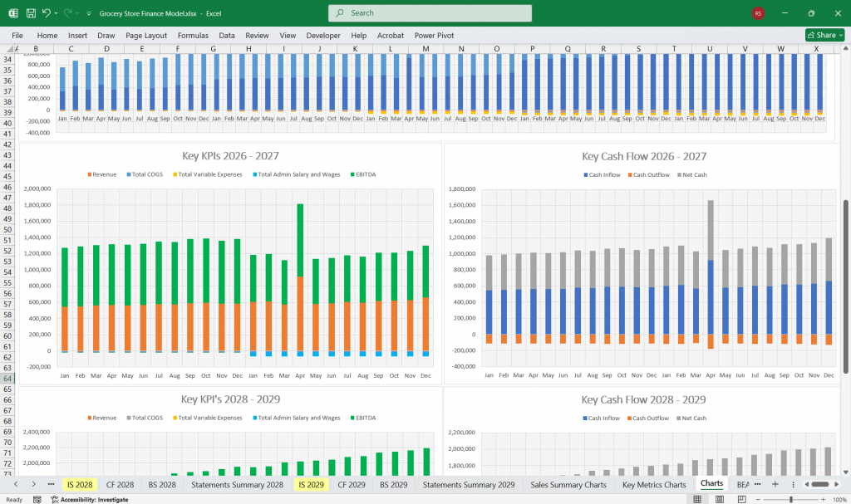Switch to the Key Metrics Charts sheet
Viewport: 851px width, 504px height.
pos(654,484)
